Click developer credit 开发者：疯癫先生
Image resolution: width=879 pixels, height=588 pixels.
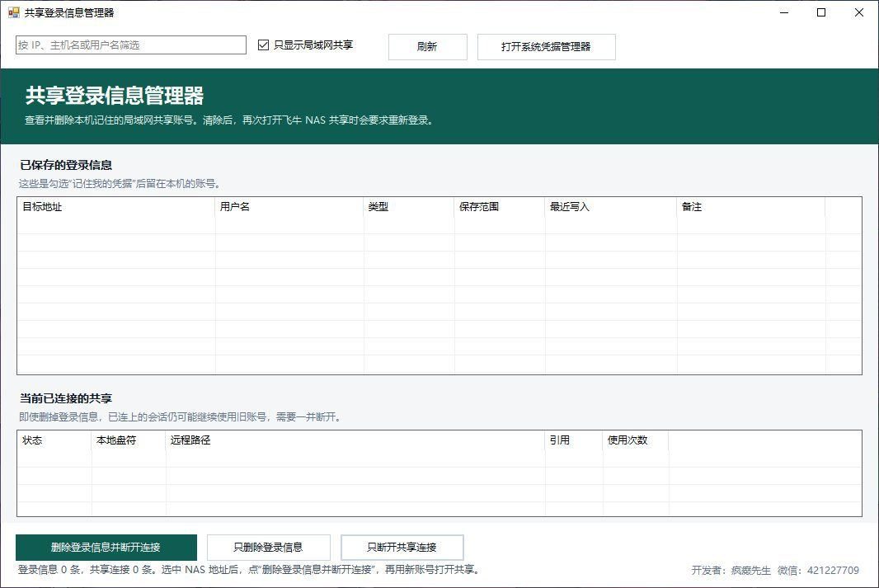pos(731,571)
